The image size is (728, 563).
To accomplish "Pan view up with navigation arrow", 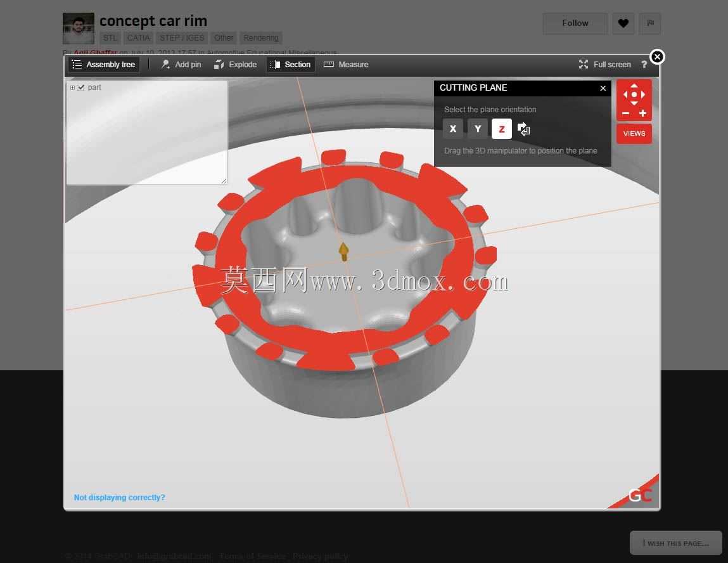I will pyautogui.click(x=634, y=86).
